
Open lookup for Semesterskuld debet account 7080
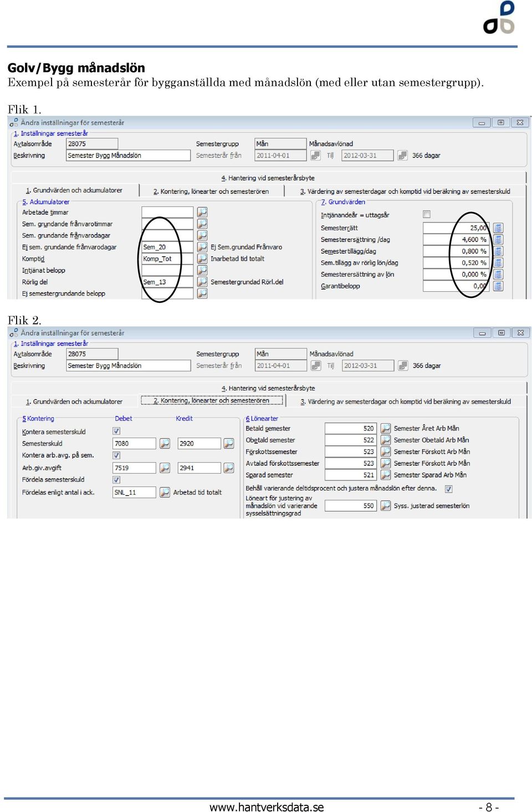coord(165,444)
